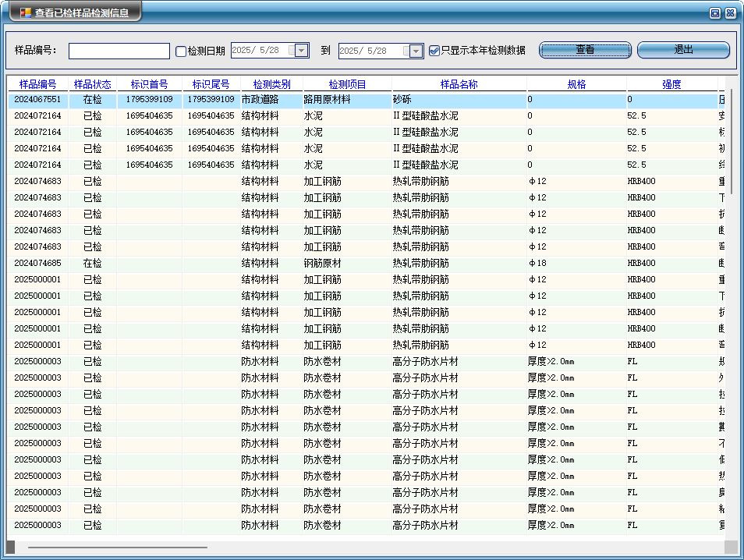Sort by 样品状态 column header
The width and height of the screenshot is (744, 560).
pyautogui.click(x=93, y=84)
